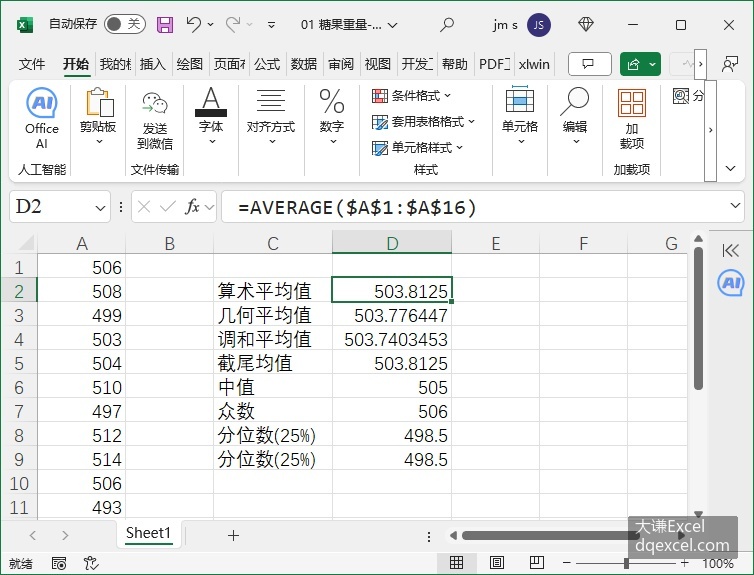
Task: Open the file name dropdown chevron
Action: coord(393,25)
